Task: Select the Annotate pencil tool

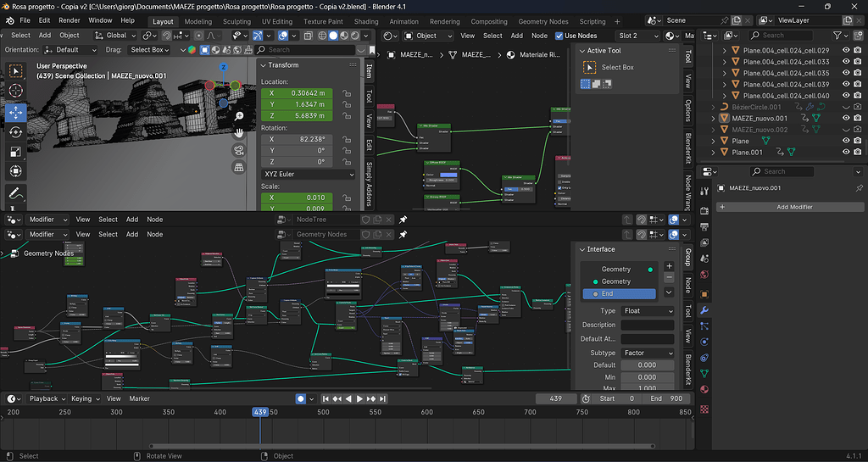Action: [15, 193]
